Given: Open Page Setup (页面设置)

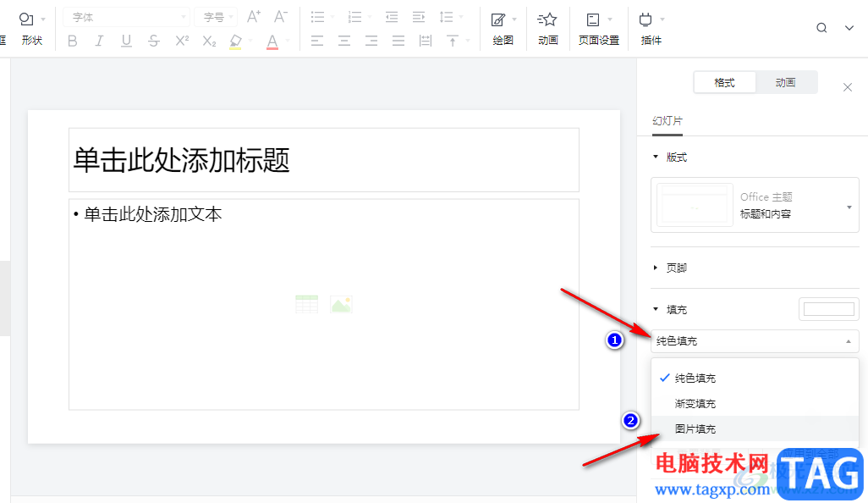Looking at the screenshot, I should tap(599, 29).
